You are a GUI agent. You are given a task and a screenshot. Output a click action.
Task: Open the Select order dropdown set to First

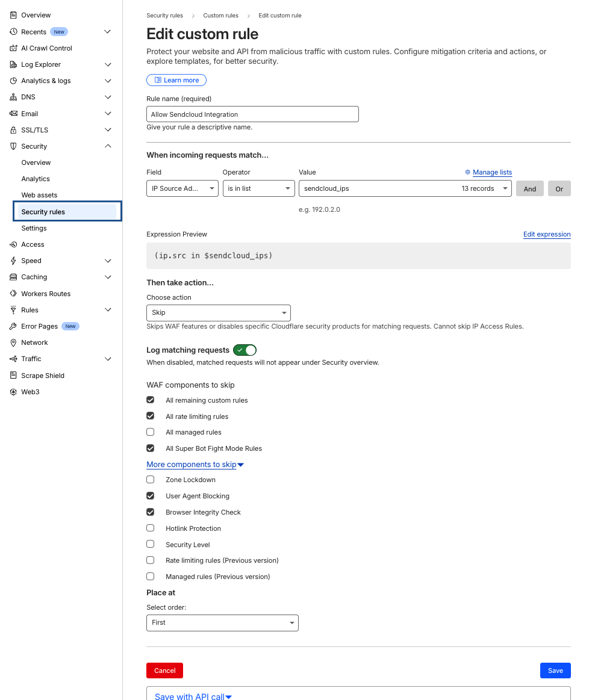pyautogui.click(x=222, y=623)
